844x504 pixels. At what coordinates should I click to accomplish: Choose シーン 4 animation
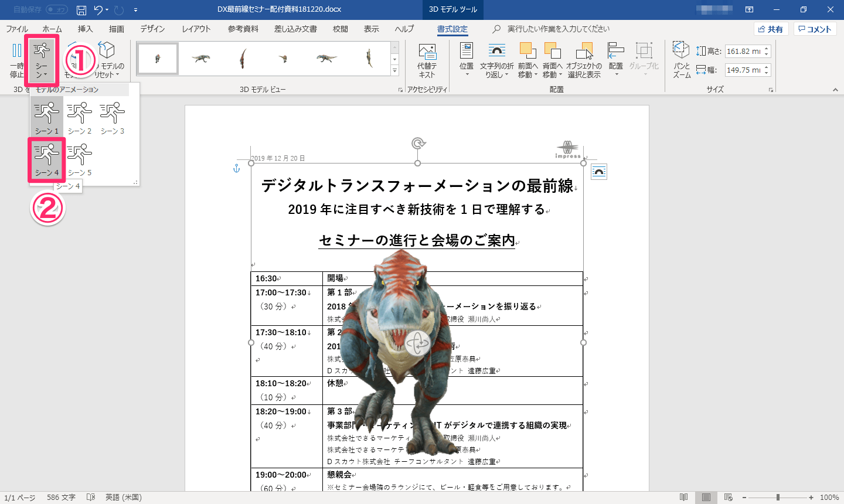[47, 159]
